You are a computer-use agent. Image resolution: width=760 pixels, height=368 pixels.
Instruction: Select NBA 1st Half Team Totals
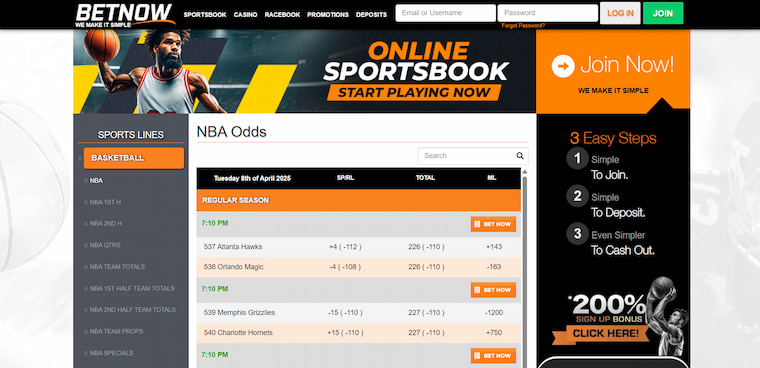(132, 288)
